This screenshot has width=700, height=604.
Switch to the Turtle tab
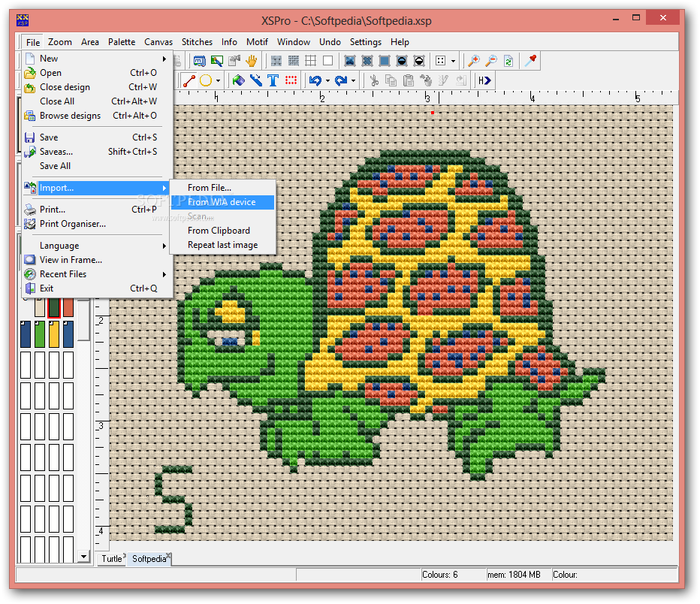[x=112, y=558]
